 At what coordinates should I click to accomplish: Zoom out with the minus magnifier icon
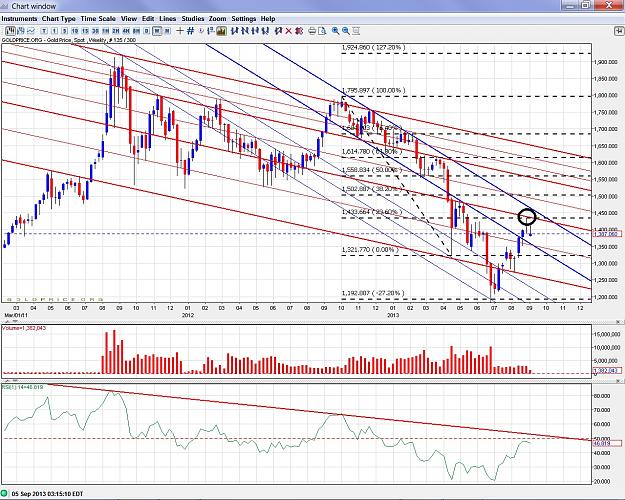coord(346,31)
